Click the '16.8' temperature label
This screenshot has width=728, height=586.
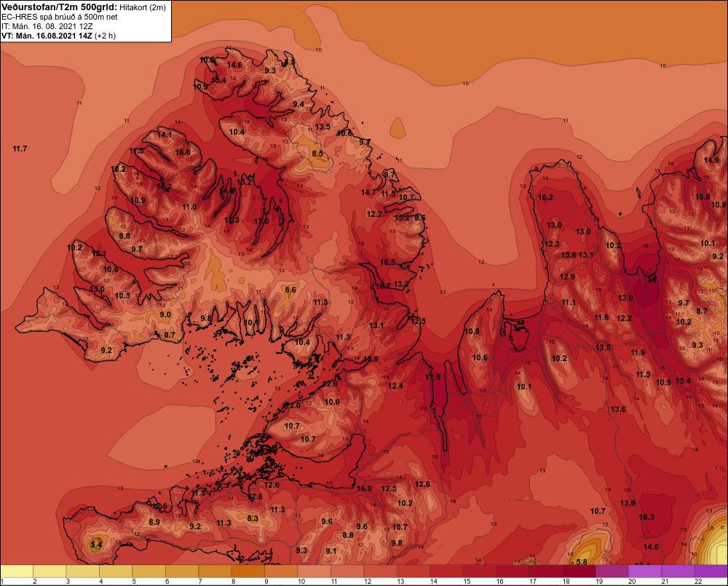click(703, 197)
